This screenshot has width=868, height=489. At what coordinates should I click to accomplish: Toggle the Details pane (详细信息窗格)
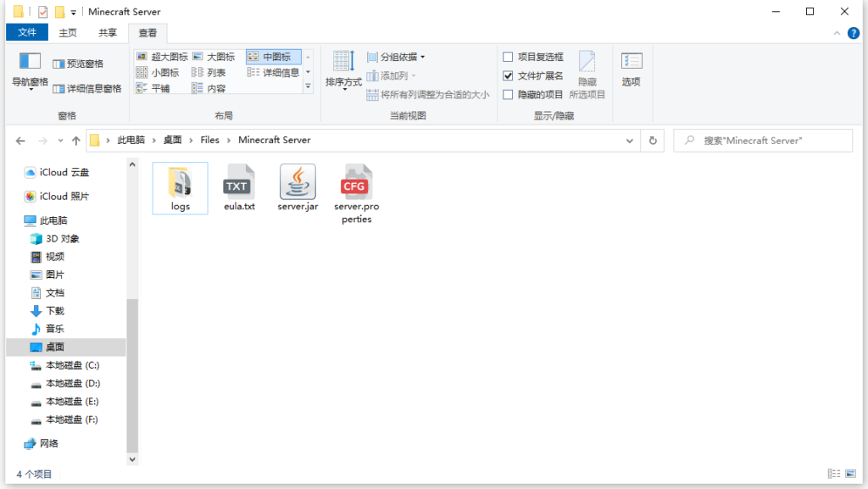pos(87,88)
